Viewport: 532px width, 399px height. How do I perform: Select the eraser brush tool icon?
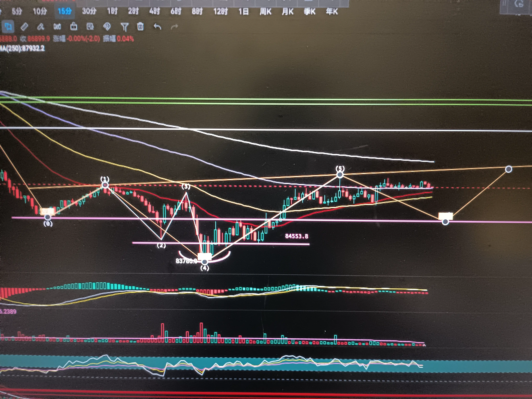[40, 27]
